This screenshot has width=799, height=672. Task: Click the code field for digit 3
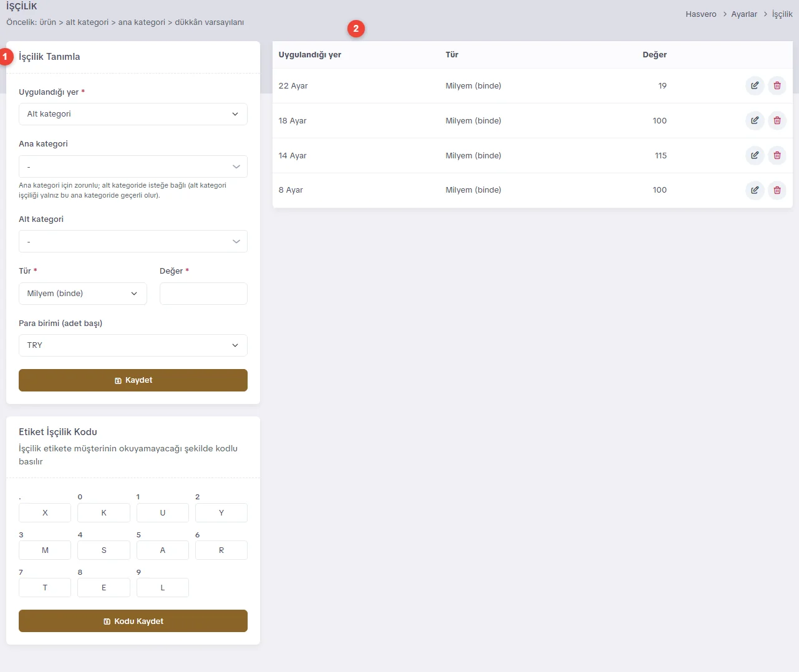(x=45, y=550)
